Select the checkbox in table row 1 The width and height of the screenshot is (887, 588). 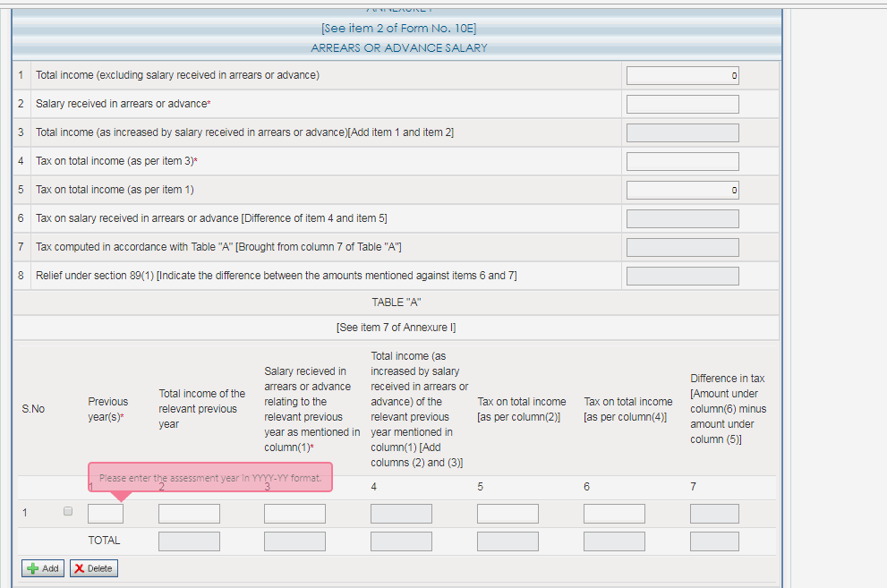(67, 511)
